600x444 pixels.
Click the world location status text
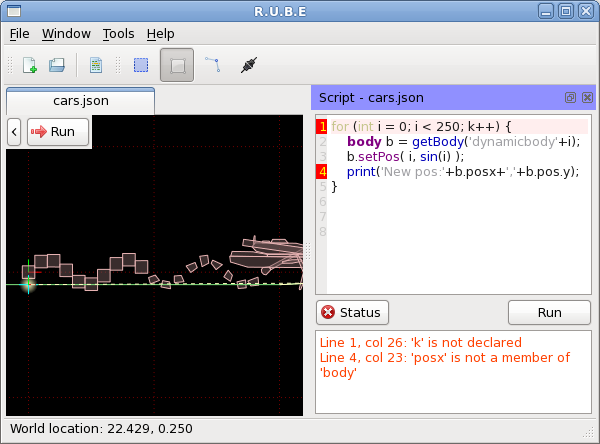pyautogui.click(x=101, y=429)
